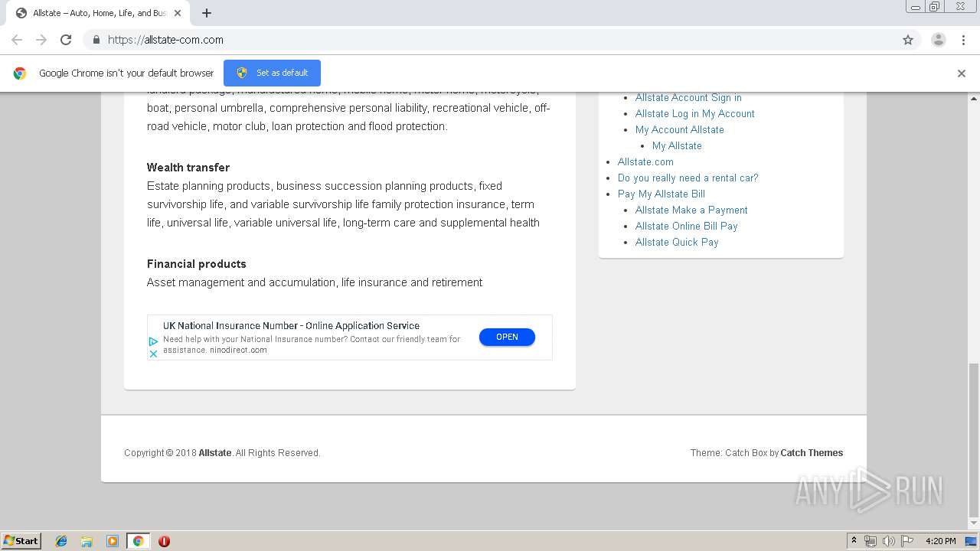Open File Explorer from taskbar
The image size is (980, 551).
[x=87, y=541]
